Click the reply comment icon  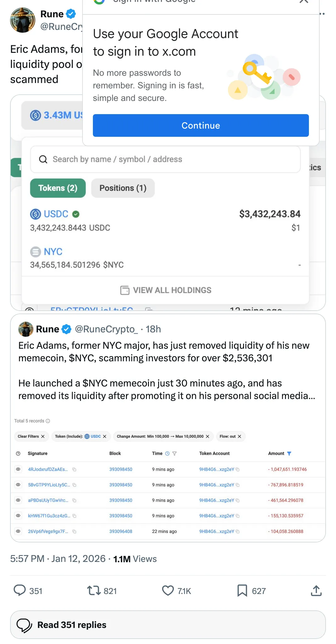tap(20, 591)
